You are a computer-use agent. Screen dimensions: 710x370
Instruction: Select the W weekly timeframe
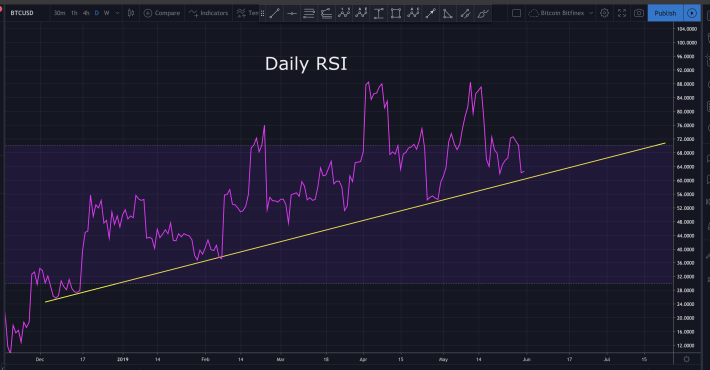106,13
